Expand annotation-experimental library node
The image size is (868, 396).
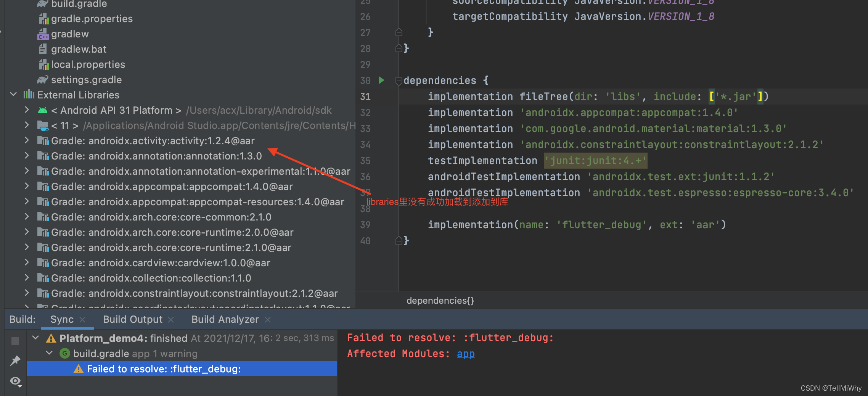coord(27,171)
